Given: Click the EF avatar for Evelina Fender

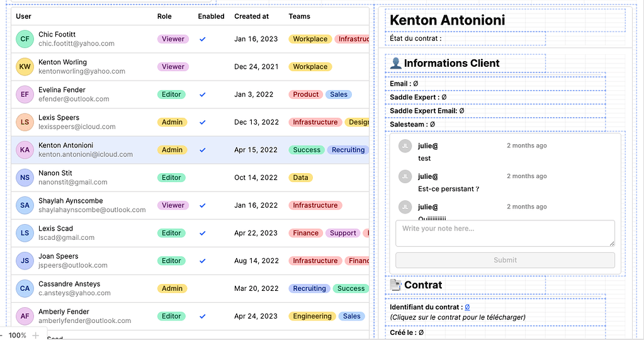Looking at the screenshot, I should click(x=25, y=94).
